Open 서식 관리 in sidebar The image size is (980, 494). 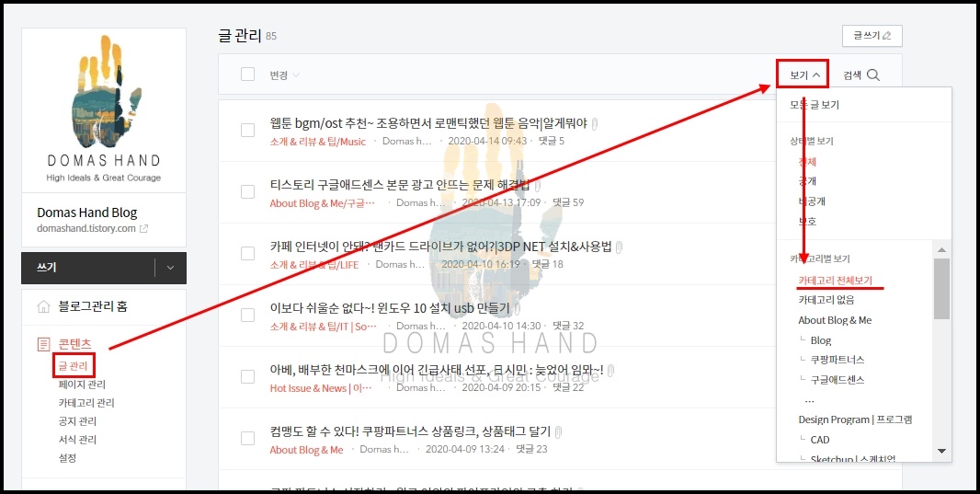pos(77,440)
